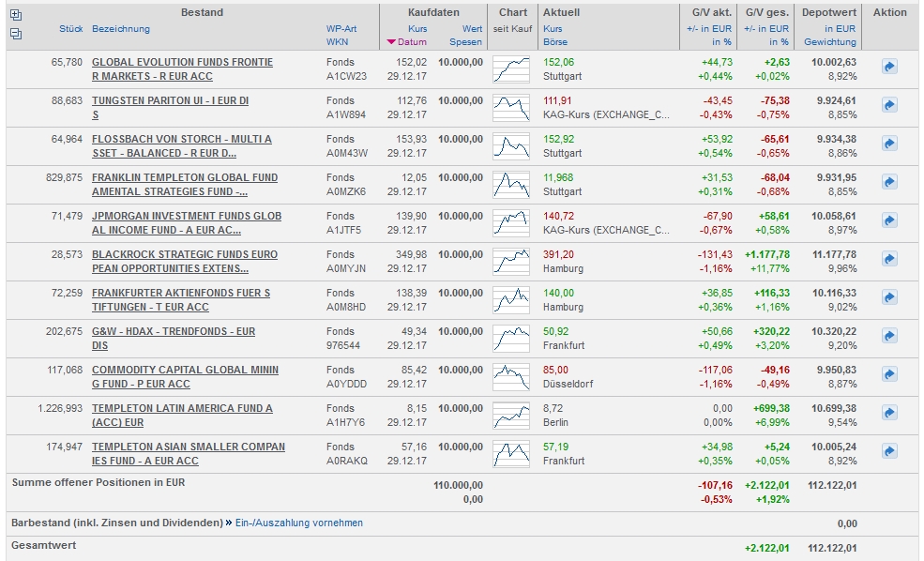The image size is (924, 561).
Task: Open action icon for Tungsten Pariton row
Action: [889, 105]
